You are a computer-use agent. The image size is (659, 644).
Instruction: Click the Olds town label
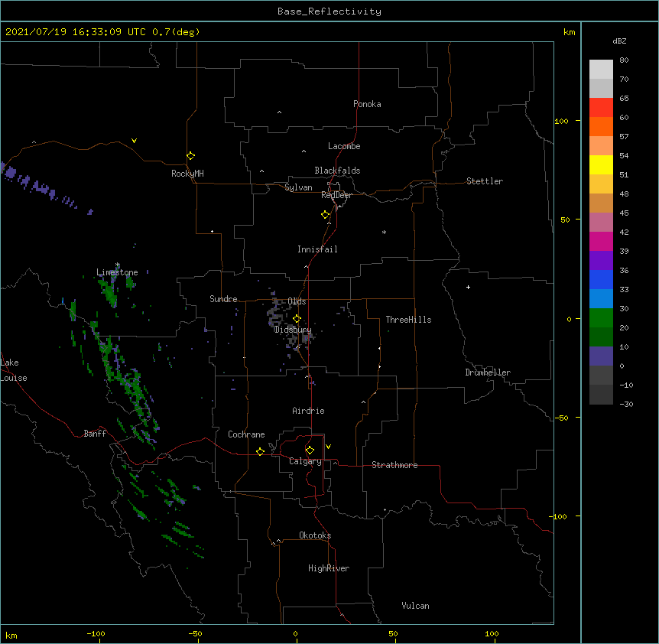coord(297,301)
